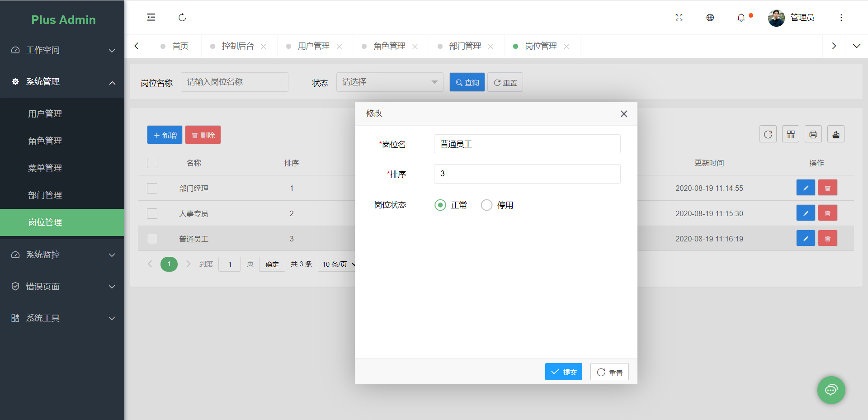
Task: Open 用户管理 in the sidebar
Action: (x=62, y=113)
